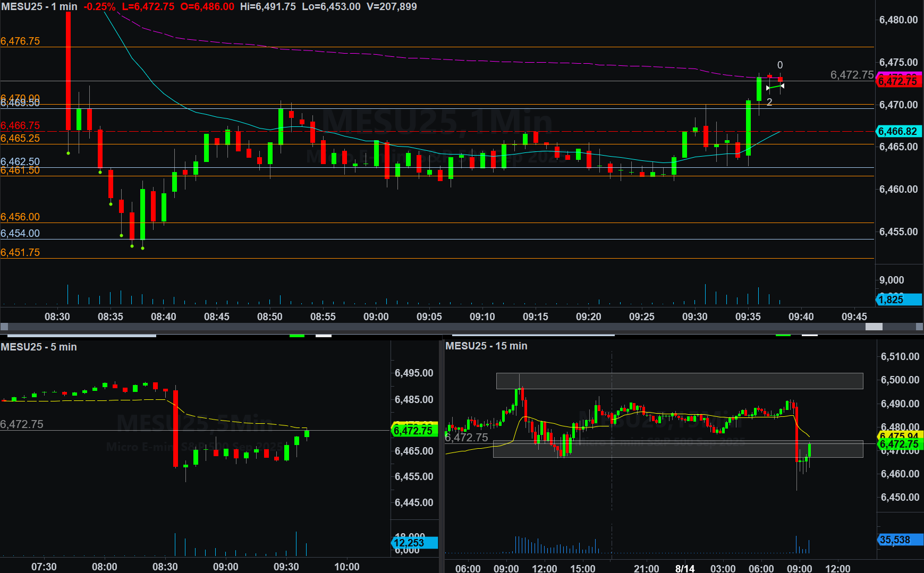Image resolution: width=924 pixels, height=573 pixels.
Task: Click the 12,253 volume tag on 5 min chart
Action: coord(413,543)
